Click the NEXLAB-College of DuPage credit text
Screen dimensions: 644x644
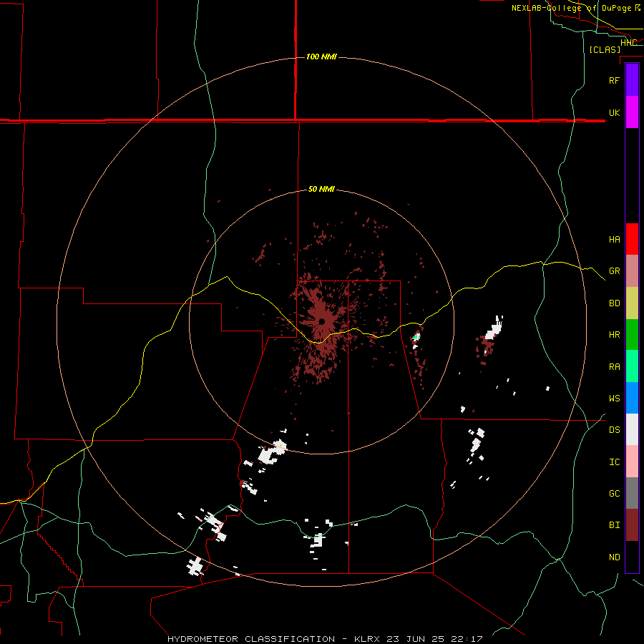tap(575, 8)
